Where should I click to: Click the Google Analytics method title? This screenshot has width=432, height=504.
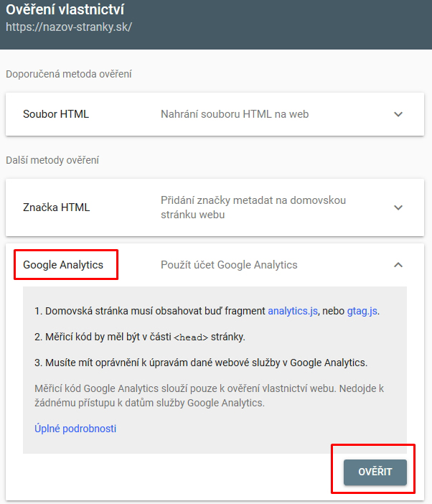coord(63,265)
